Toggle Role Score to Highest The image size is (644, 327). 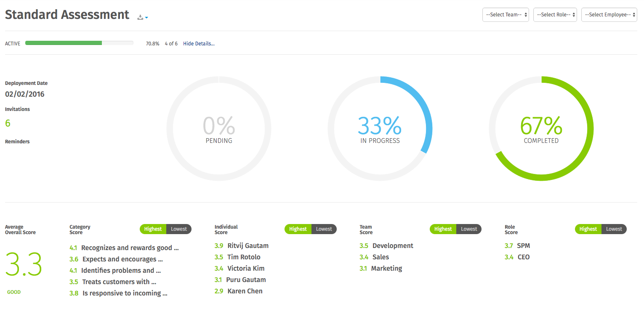(588, 229)
